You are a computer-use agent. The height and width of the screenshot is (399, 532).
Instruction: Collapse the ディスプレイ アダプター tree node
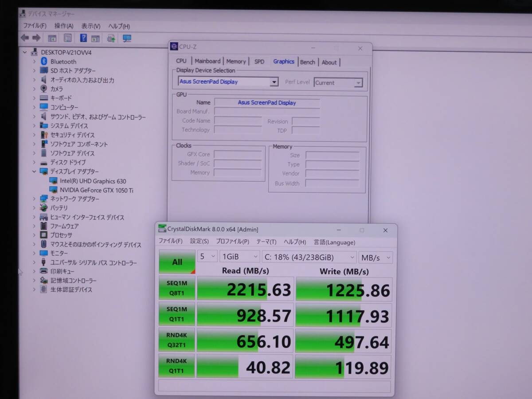[x=34, y=172]
